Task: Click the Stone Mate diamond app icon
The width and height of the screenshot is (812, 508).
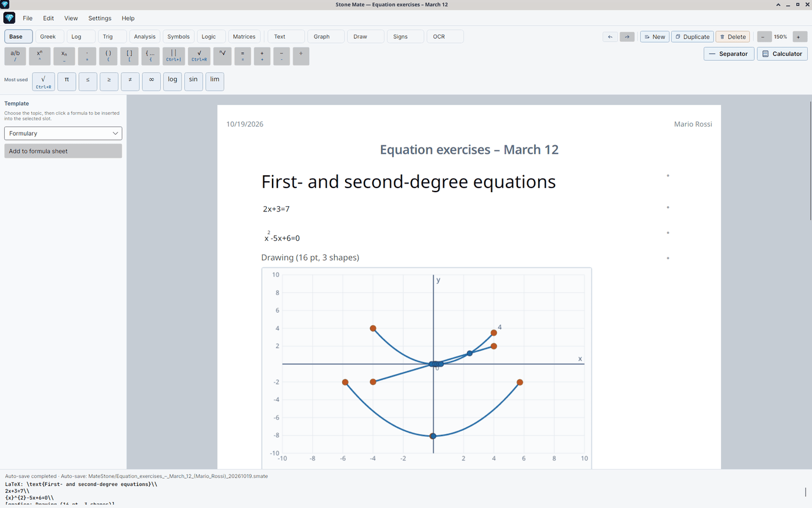Action: (x=9, y=18)
